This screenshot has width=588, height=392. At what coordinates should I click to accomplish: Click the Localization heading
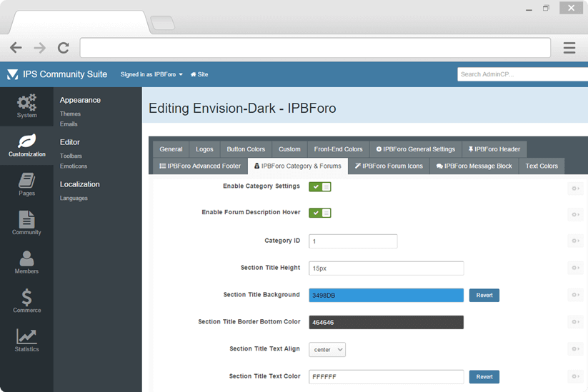coord(80,184)
